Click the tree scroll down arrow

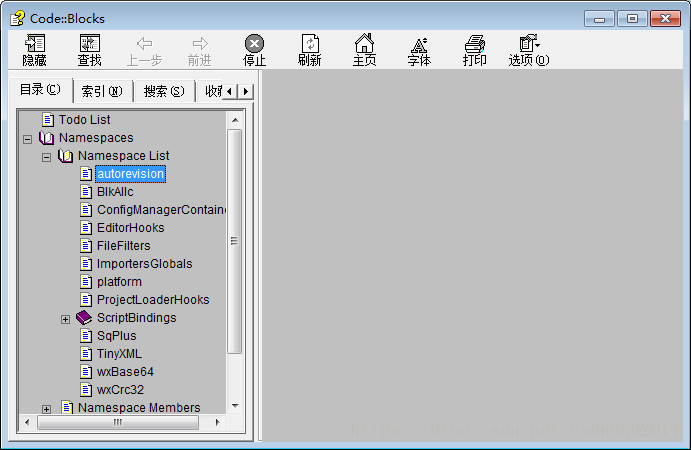(x=235, y=406)
